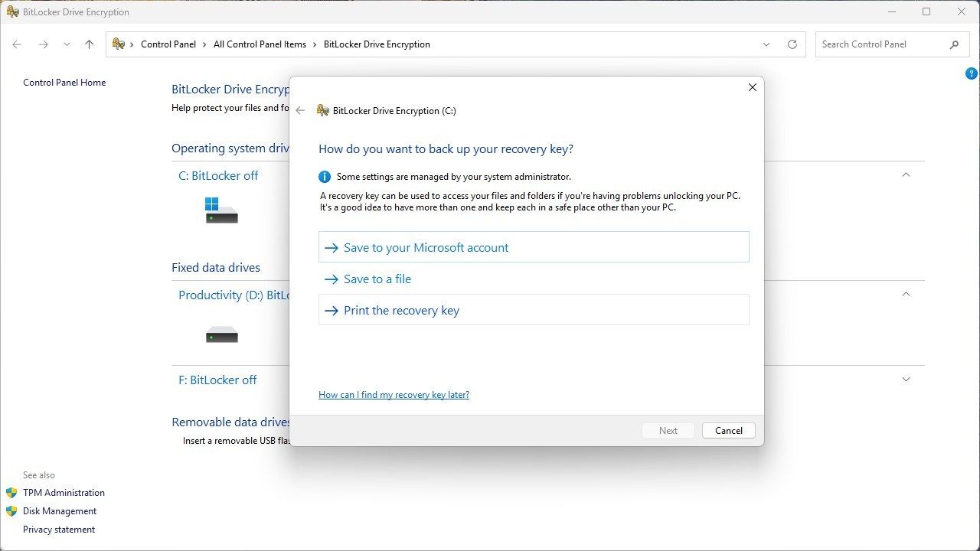The width and height of the screenshot is (980, 551).
Task: Click arrow icon beside Print the recovery key
Action: pyautogui.click(x=332, y=311)
